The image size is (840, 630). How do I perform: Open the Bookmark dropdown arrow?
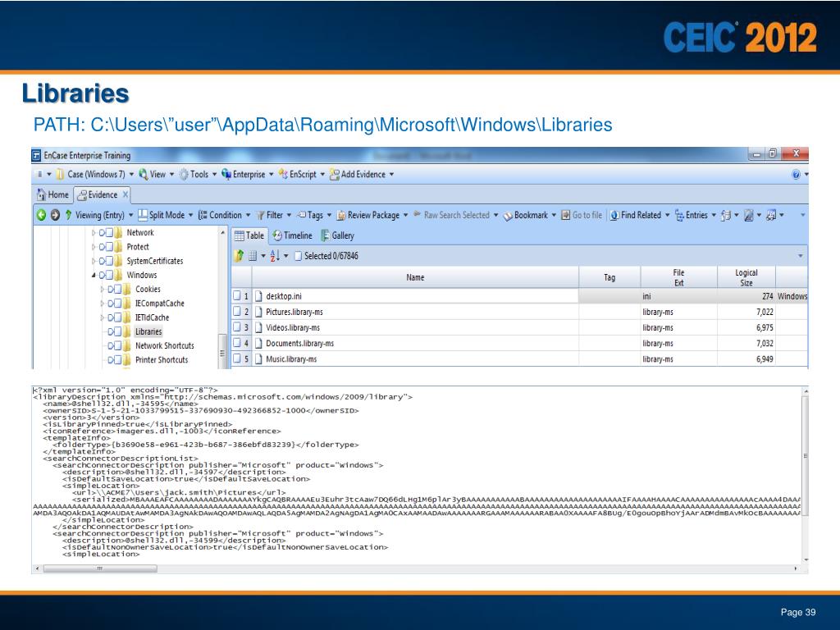(554, 216)
